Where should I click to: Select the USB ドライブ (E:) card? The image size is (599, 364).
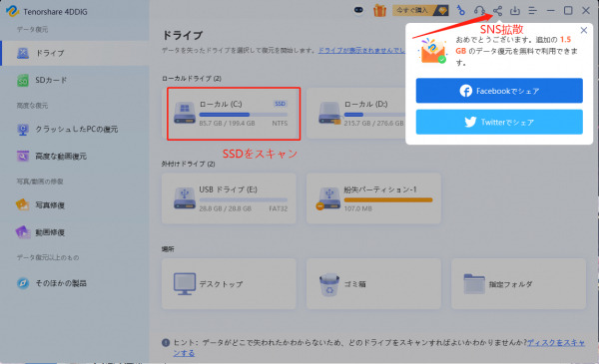pyautogui.click(x=229, y=198)
